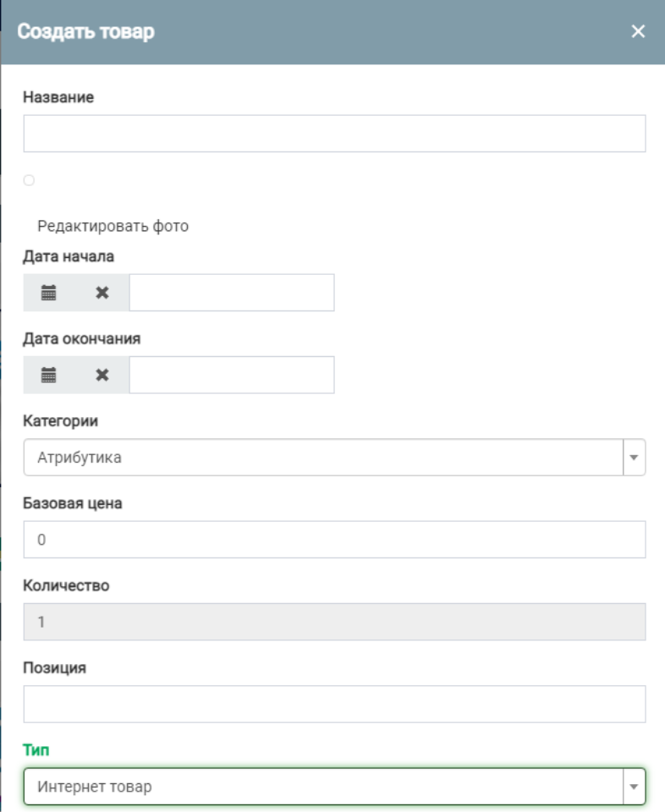Focus the Базовая цена price field
The width and height of the screenshot is (665, 812).
click(334, 540)
